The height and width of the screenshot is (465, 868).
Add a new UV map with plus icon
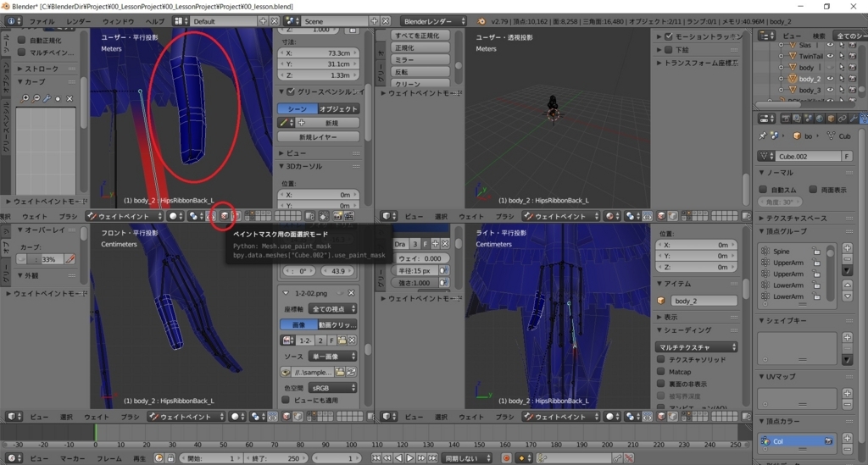click(847, 393)
